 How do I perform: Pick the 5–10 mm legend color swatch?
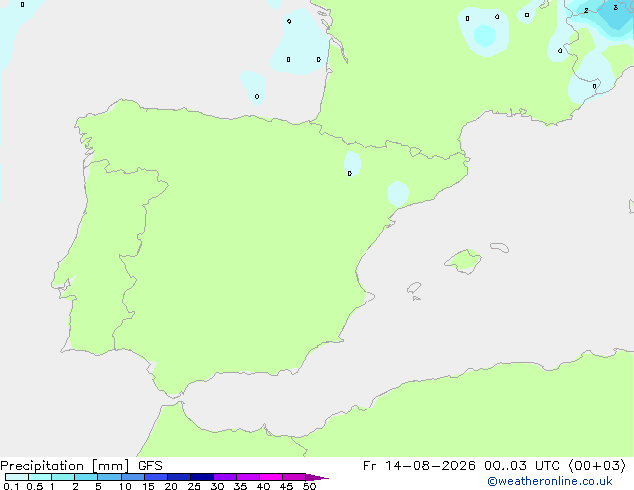109,477
